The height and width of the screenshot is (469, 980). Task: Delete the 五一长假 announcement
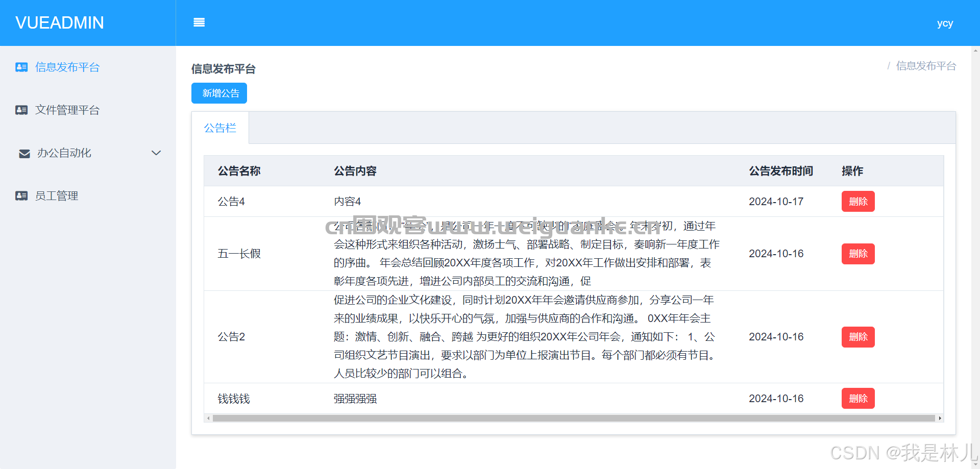click(857, 254)
